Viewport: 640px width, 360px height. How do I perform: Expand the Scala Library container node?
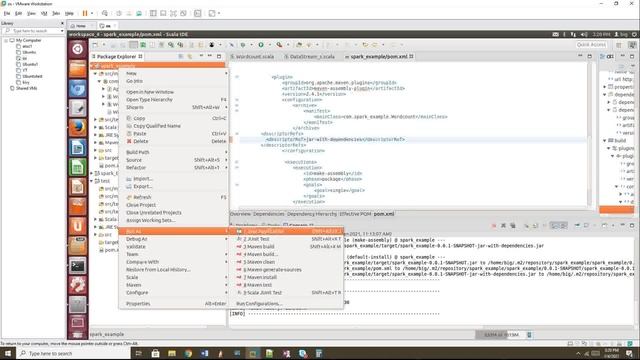(95, 127)
